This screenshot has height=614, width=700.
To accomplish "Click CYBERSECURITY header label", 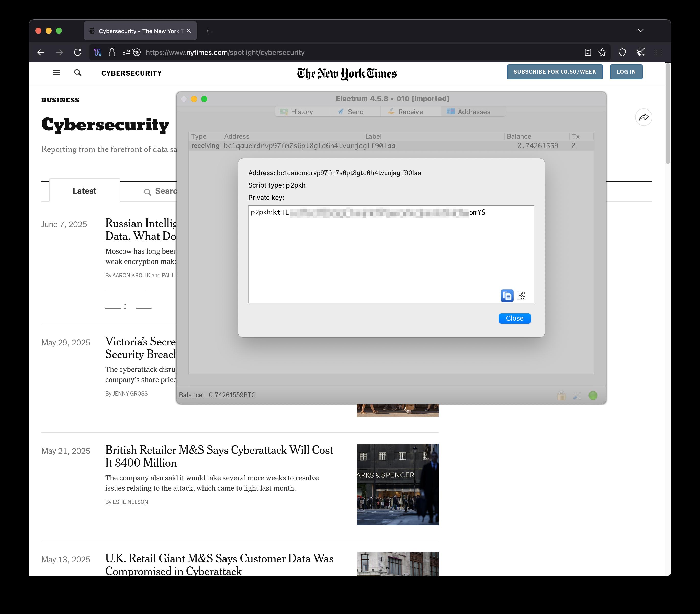I will click(x=131, y=73).
